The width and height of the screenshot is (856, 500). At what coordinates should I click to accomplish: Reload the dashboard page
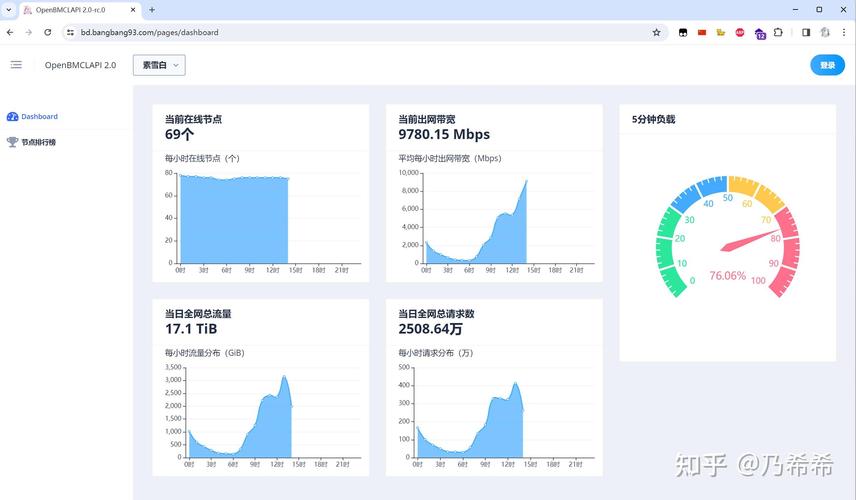click(x=47, y=32)
